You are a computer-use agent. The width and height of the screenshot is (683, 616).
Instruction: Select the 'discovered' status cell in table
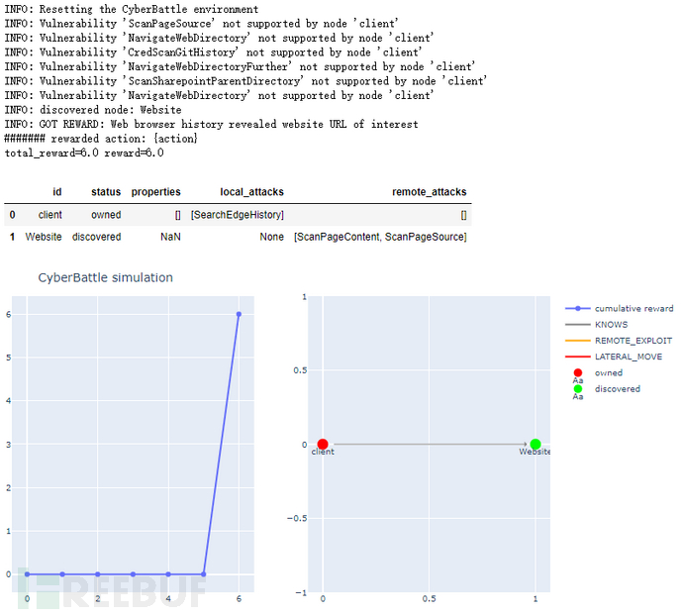pos(96,237)
